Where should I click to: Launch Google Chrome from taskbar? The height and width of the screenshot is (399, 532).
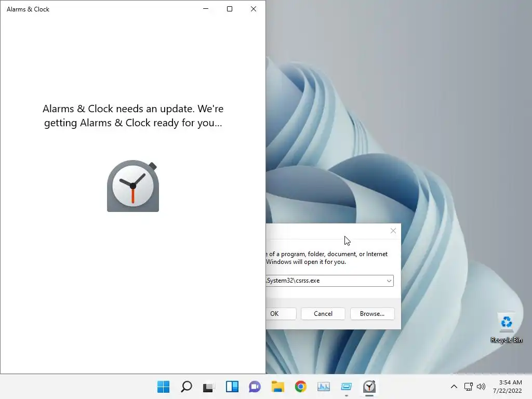301,387
